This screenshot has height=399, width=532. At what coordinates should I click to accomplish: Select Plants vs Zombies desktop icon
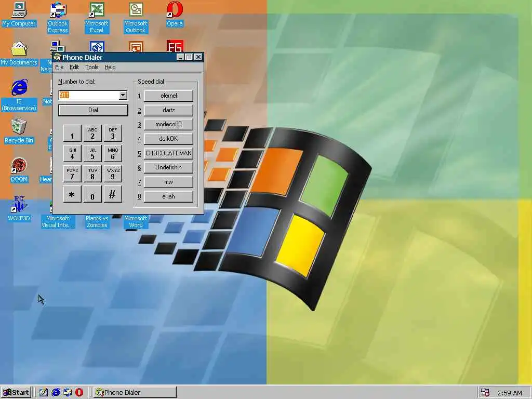pyautogui.click(x=97, y=221)
